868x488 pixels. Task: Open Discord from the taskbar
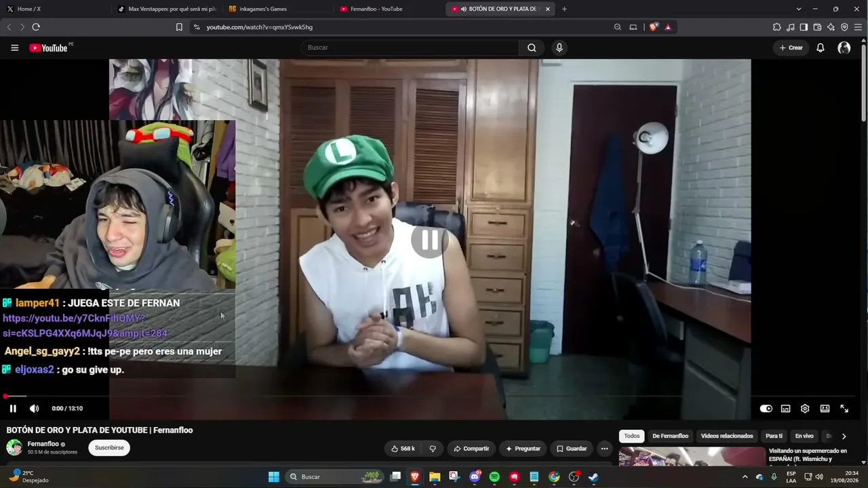[475, 477]
